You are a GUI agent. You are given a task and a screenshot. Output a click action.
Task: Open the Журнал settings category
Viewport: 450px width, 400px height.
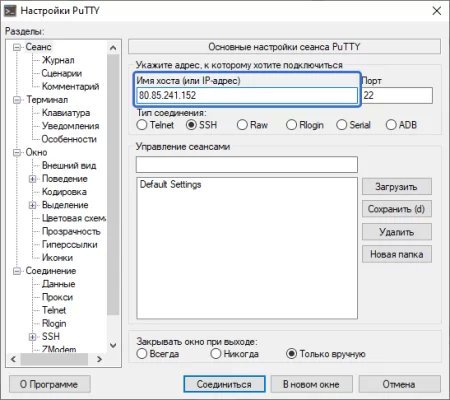(x=58, y=60)
